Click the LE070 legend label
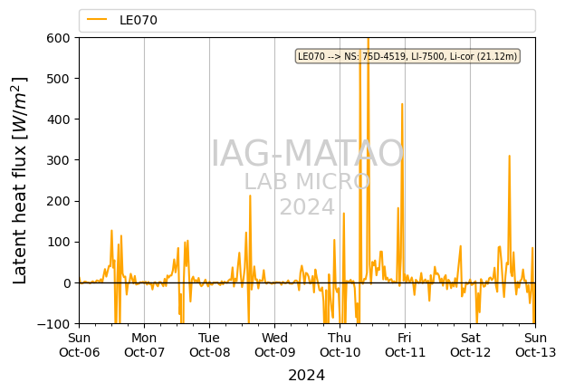Screen dimensions: 565x392 pos(139,20)
